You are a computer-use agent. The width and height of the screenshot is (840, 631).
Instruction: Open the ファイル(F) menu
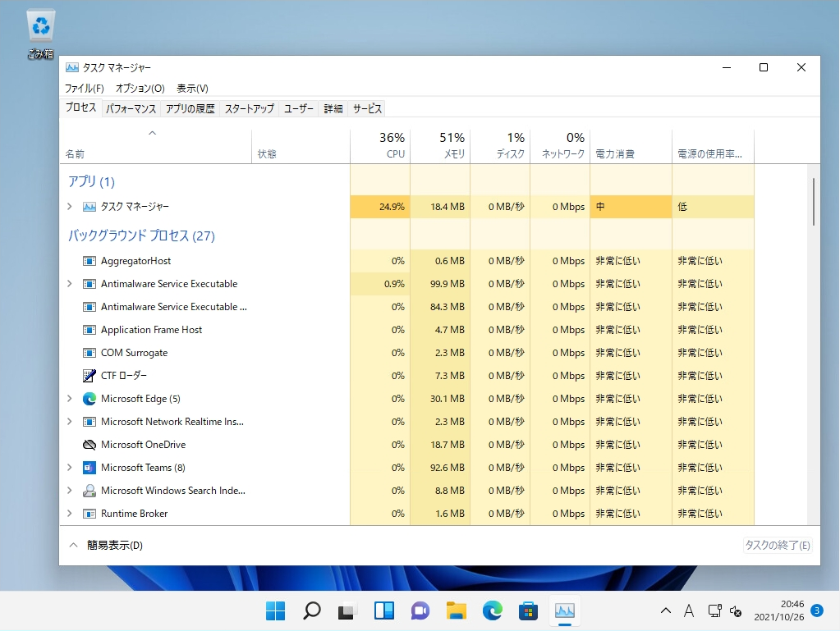point(84,89)
